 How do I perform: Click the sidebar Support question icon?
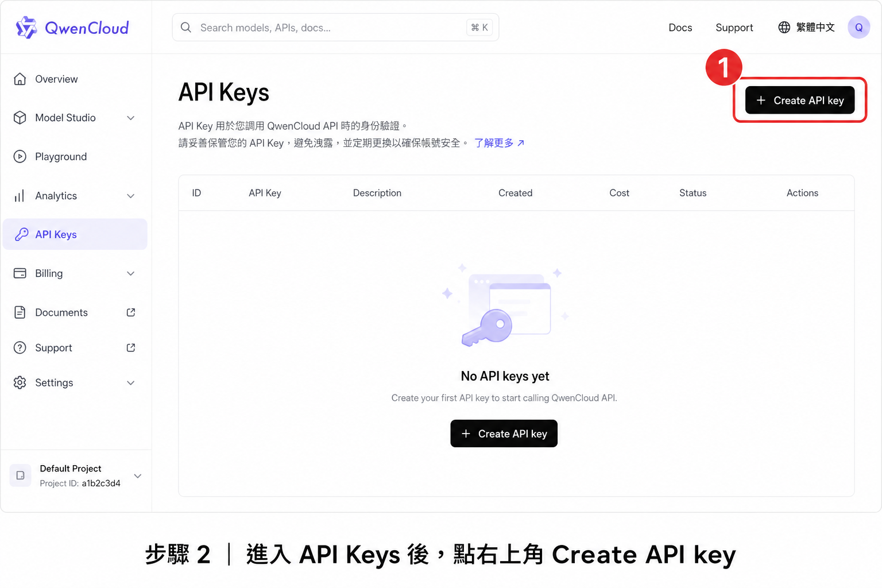tap(20, 348)
